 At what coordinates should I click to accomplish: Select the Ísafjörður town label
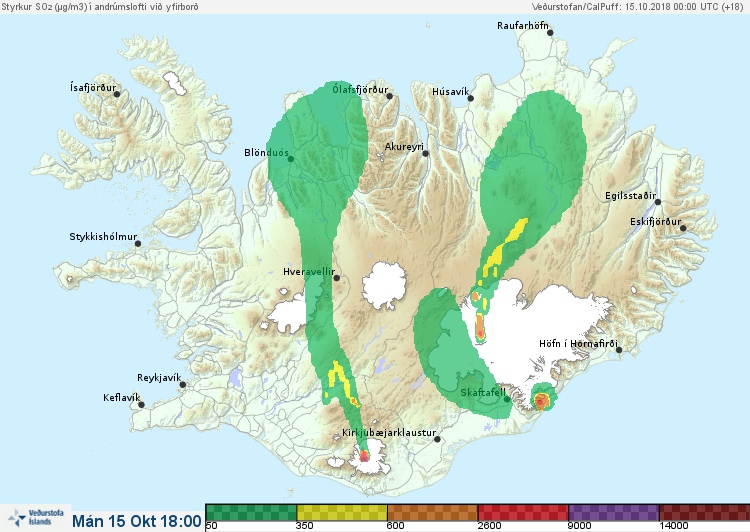[x=93, y=88]
